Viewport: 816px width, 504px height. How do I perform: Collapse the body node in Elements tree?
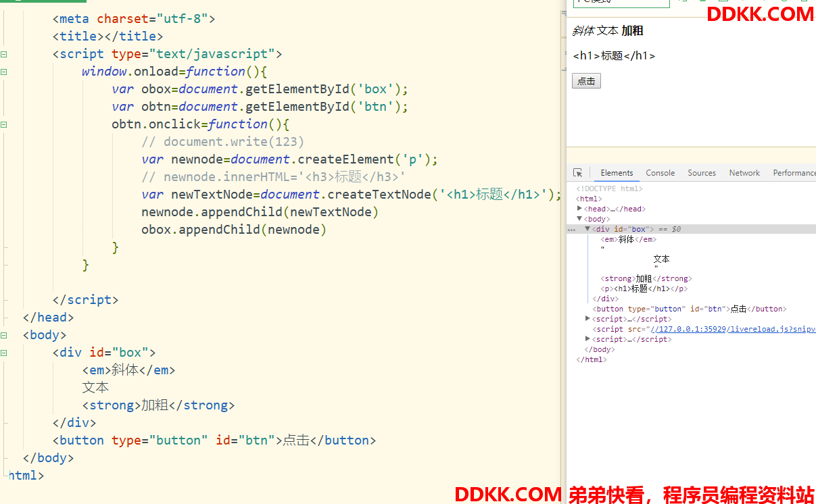click(580, 219)
